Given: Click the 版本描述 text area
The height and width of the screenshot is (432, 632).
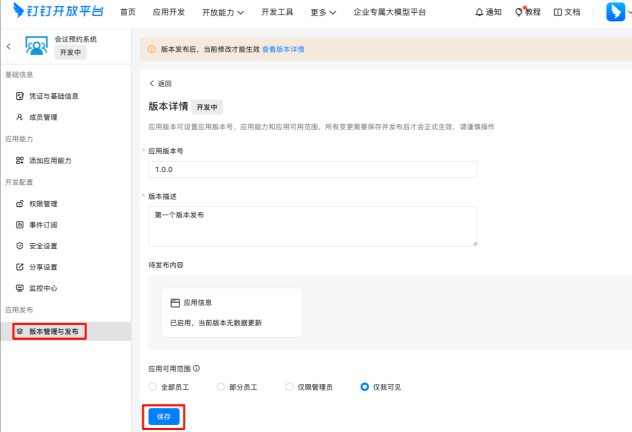Looking at the screenshot, I should 311,225.
